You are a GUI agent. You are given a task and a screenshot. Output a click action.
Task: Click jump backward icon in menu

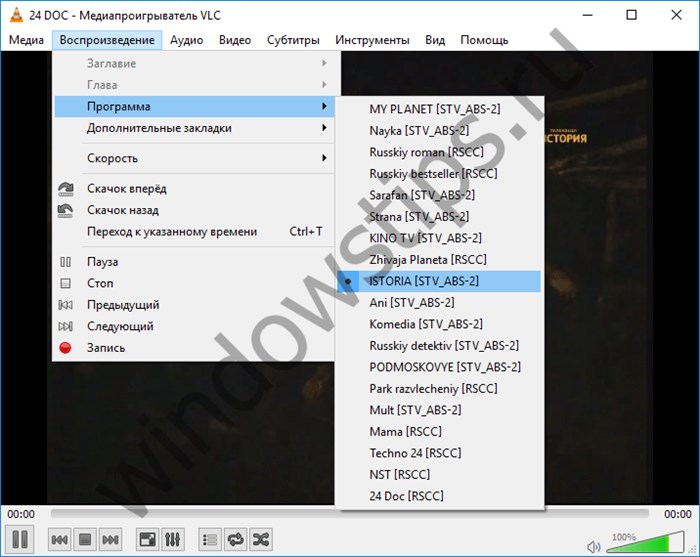pos(66,210)
